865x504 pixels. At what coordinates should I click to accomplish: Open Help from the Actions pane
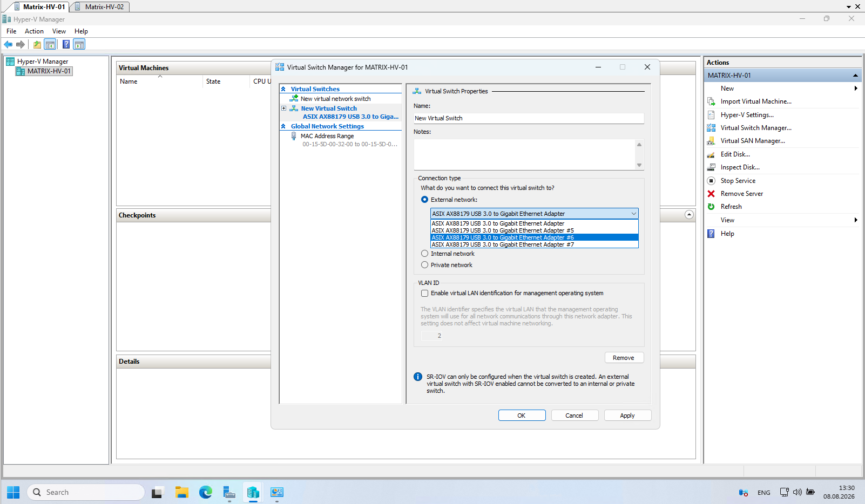coord(727,234)
